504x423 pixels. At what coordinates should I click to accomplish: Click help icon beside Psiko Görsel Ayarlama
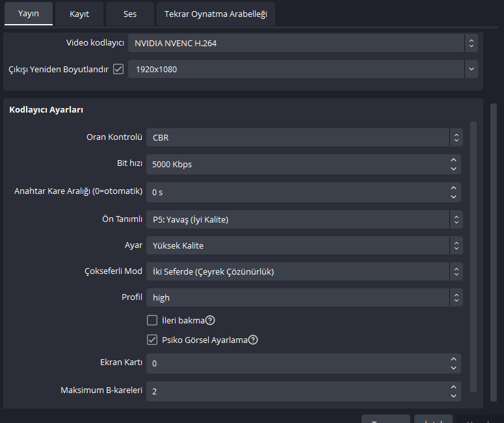click(x=253, y=340)
